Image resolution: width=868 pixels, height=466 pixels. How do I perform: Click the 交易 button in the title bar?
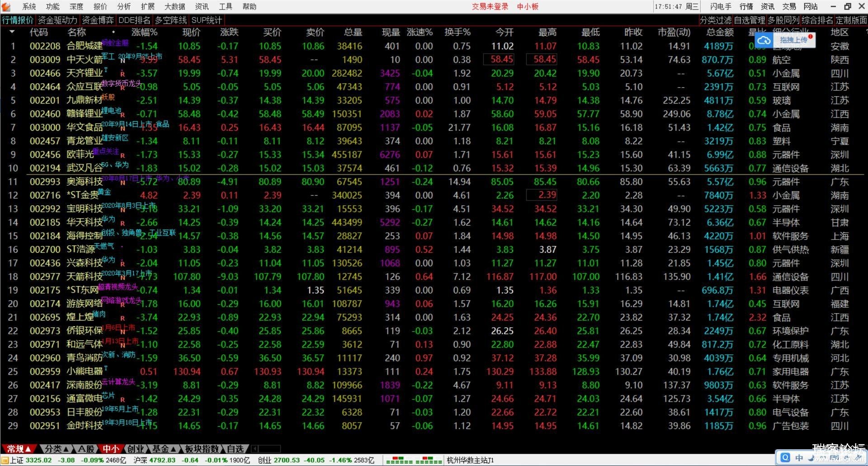pyautogui.click(x=789, y=7)
